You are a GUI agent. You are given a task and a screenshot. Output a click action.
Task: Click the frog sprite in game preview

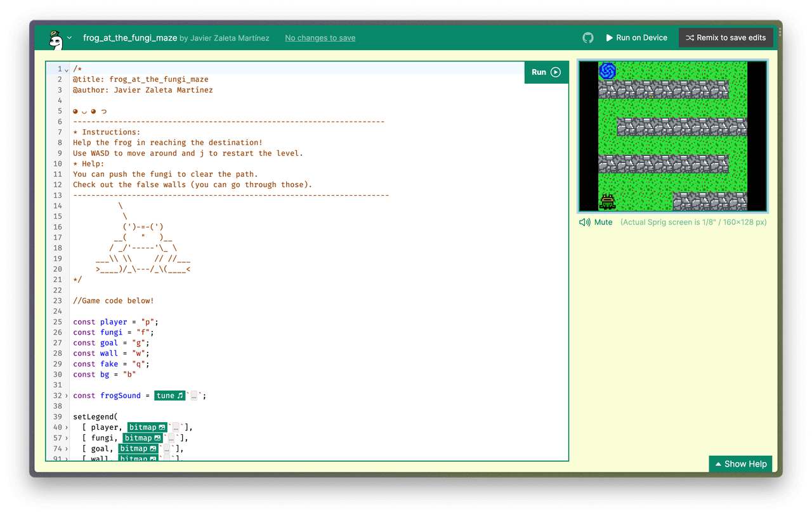[x=608, y=202]
